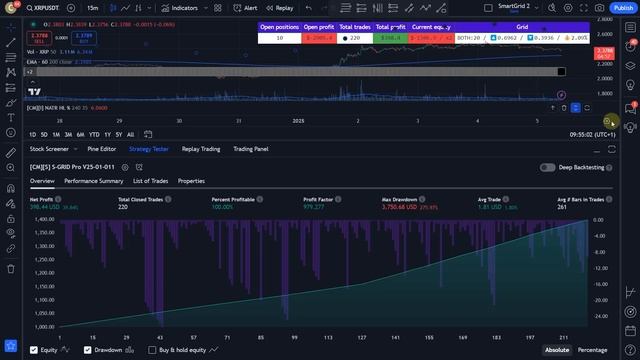This screenshot has height=360, width=640.
Task: Select layout square icon
Action: pyautogui.click(x=488, y=8)
